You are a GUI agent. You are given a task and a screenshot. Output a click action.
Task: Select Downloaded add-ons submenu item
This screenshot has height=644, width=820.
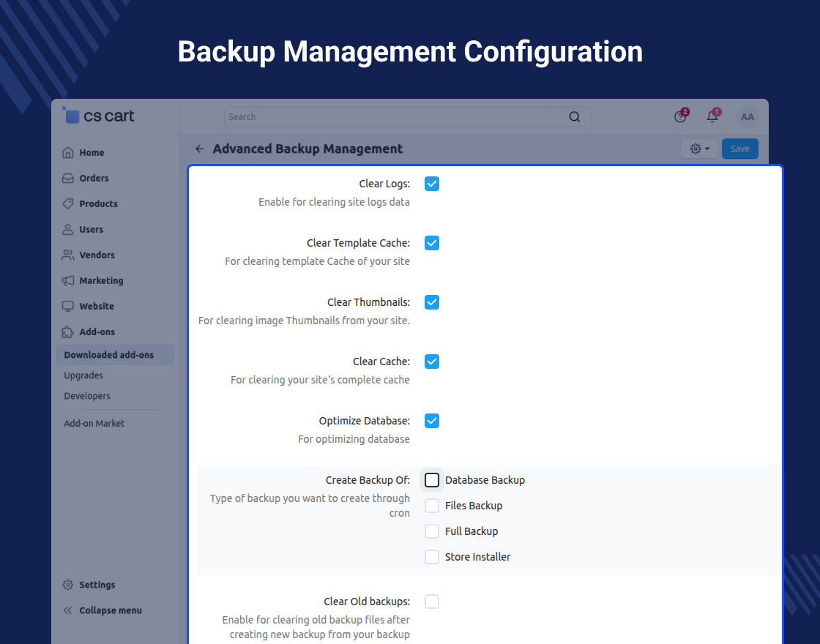(115, 355)
